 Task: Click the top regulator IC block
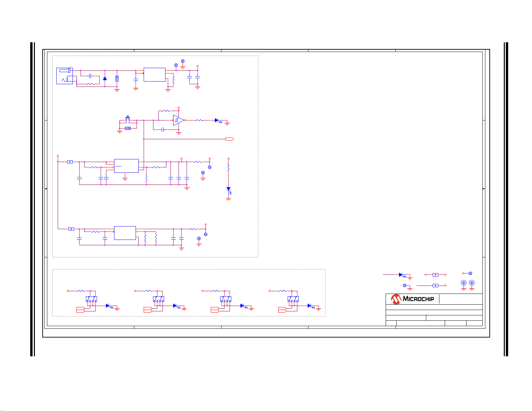[154, 74]
